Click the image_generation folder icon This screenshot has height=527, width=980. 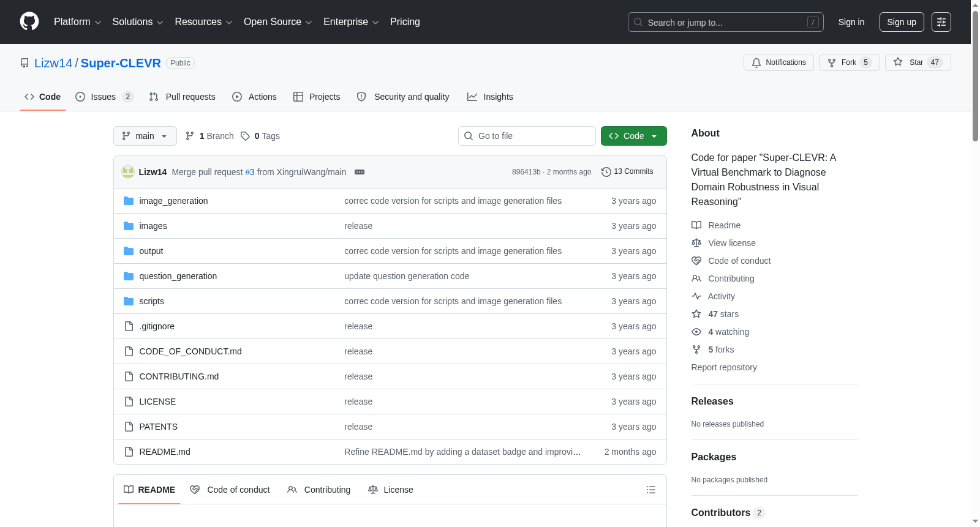click(129, 201)
